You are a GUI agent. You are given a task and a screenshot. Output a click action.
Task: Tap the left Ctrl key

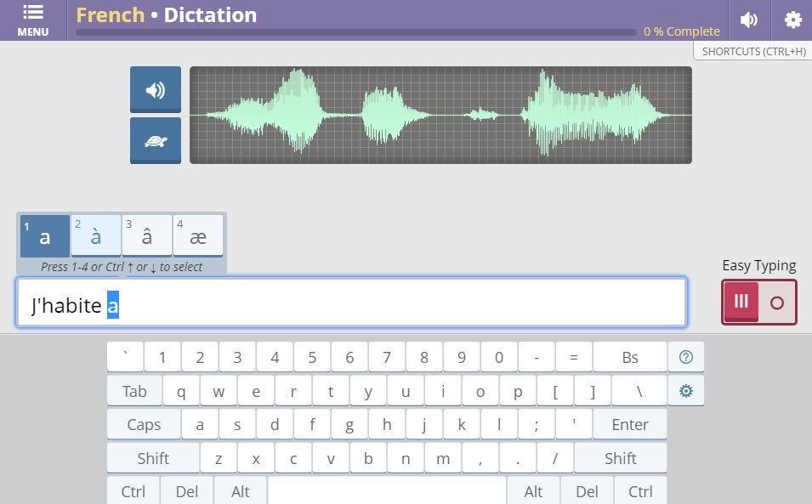click(x=133, y=491)
